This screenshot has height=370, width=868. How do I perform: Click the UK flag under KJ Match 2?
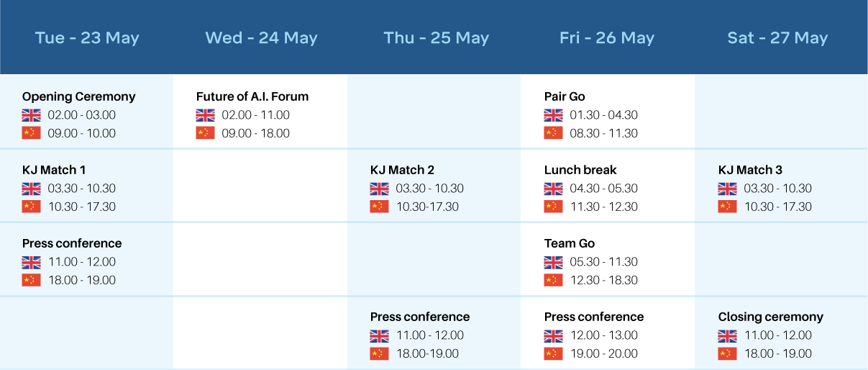tap(379, 189)
